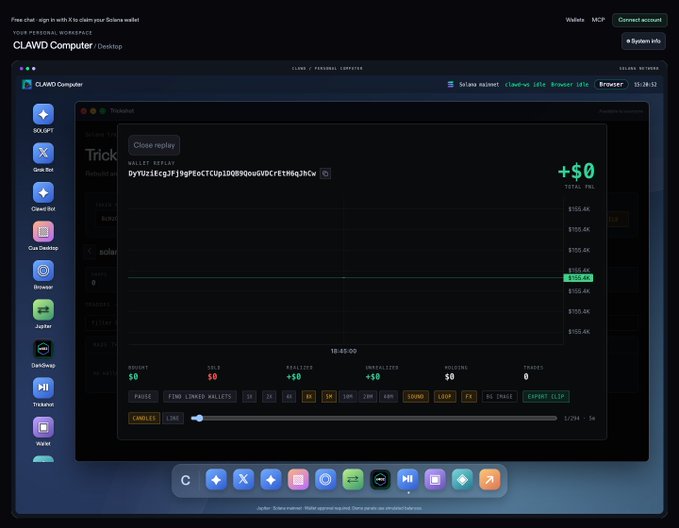Toggle the BG IMAGE option
Image resolution: width=679 pixels, height=528 pixels.
499,397
